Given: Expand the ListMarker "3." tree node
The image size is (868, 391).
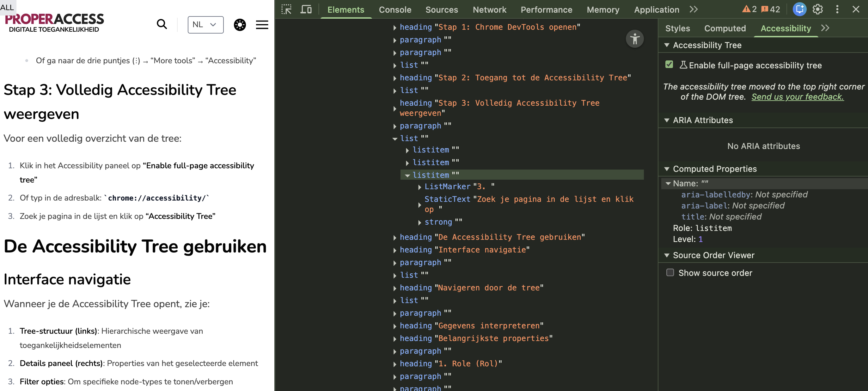Looking at the screenshot, I should point(419,187).
